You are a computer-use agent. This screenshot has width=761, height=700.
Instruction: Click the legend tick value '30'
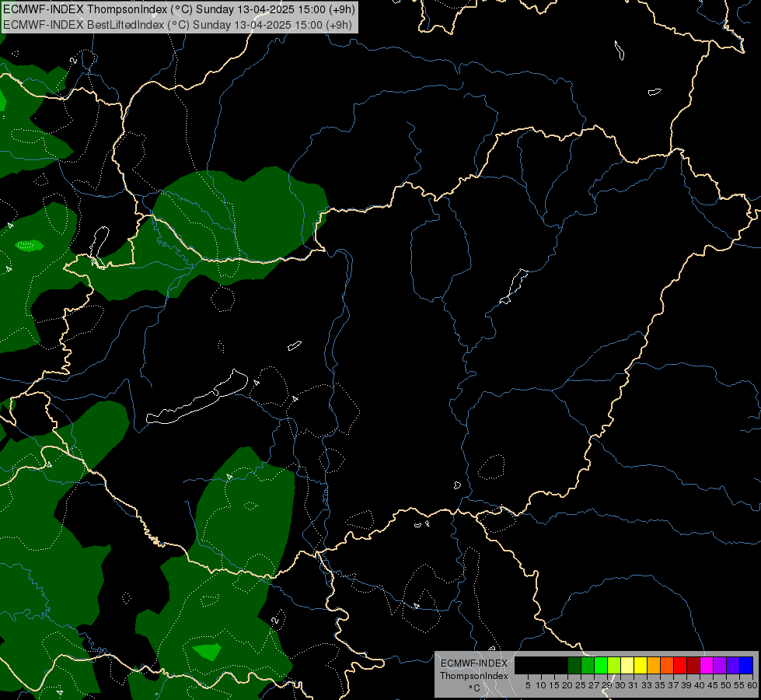coord(621,685)
